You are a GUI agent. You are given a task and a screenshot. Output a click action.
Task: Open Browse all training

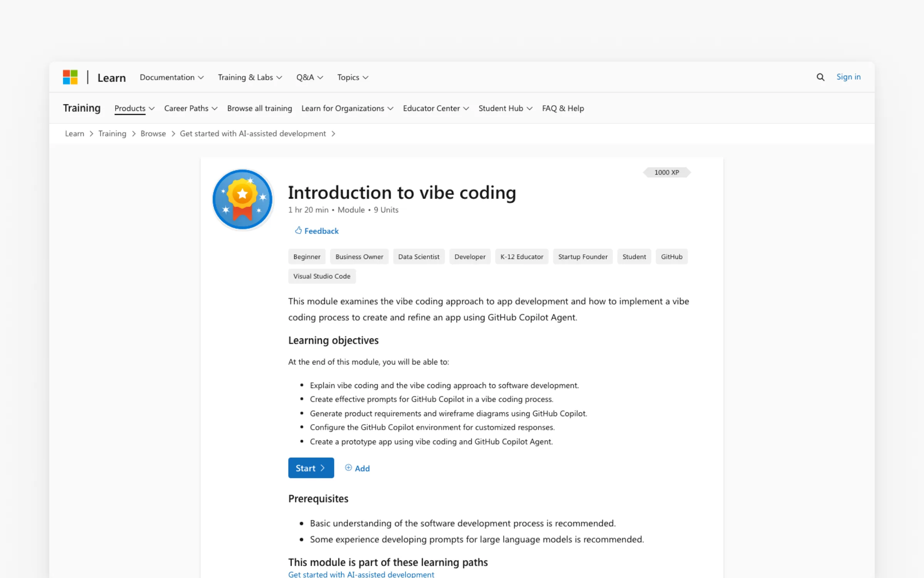pos(259,108)
